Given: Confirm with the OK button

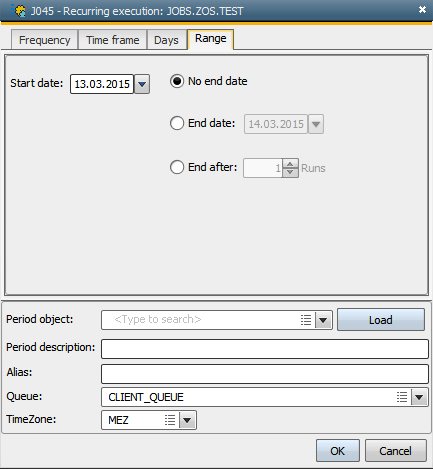Looking at the screenshot, I should (338, 451).
